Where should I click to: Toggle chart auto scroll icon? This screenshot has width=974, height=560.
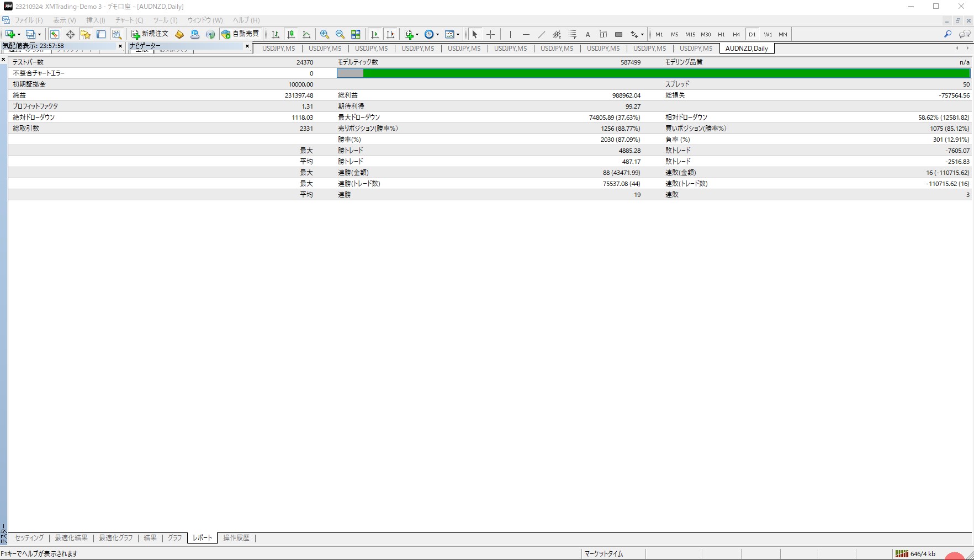(375, 34)
